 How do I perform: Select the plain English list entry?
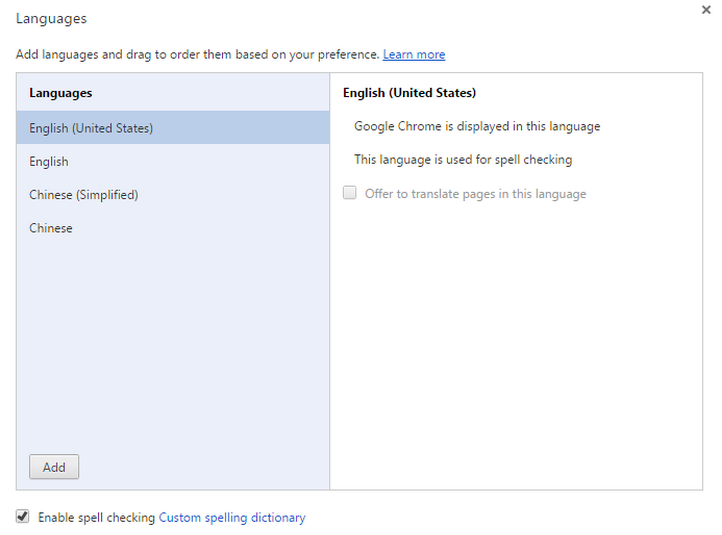point(49,162)
